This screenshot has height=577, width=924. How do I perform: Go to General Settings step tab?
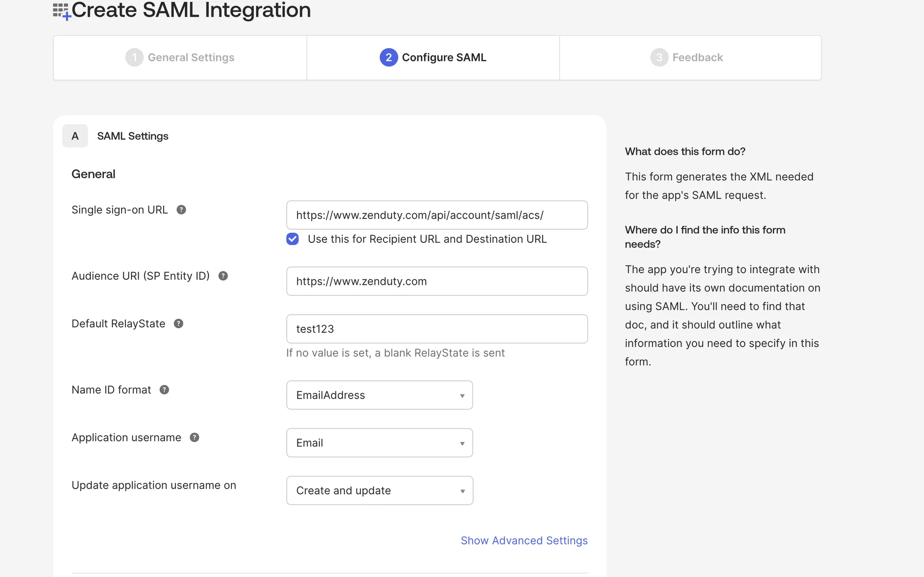tap(191, 57)
